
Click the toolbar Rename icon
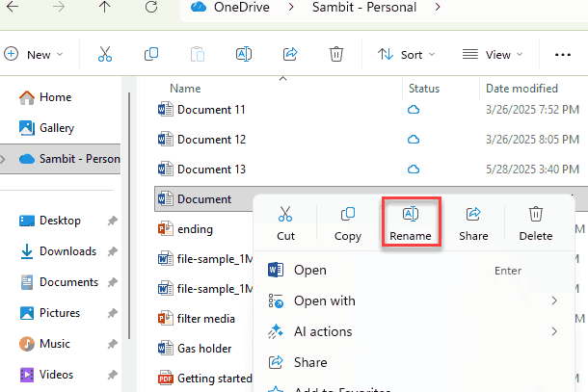pyautogui.click(x=244, y=54)
